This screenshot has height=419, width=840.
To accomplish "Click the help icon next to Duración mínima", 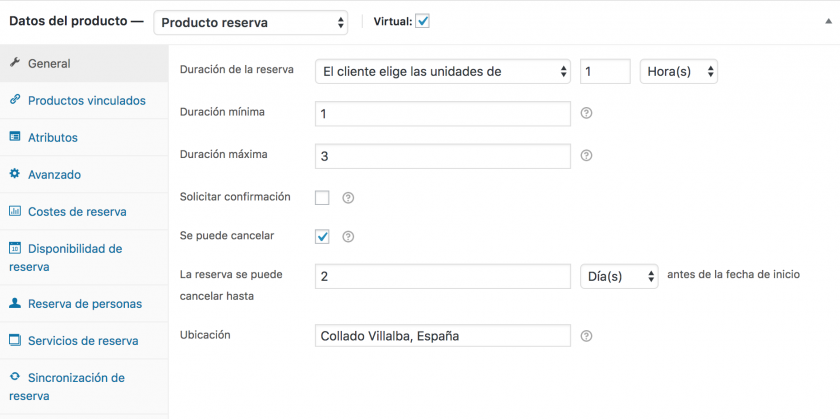I will point(587,113).
